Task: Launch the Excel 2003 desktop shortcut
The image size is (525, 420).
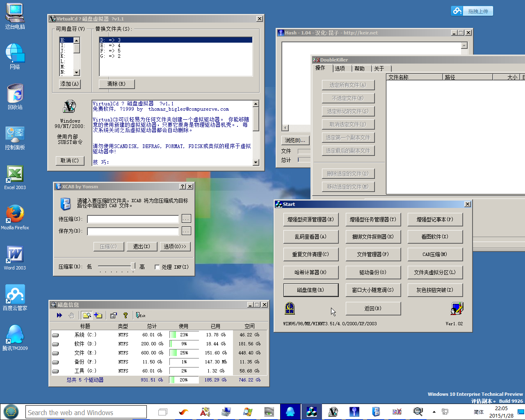Action: point(15,177)
